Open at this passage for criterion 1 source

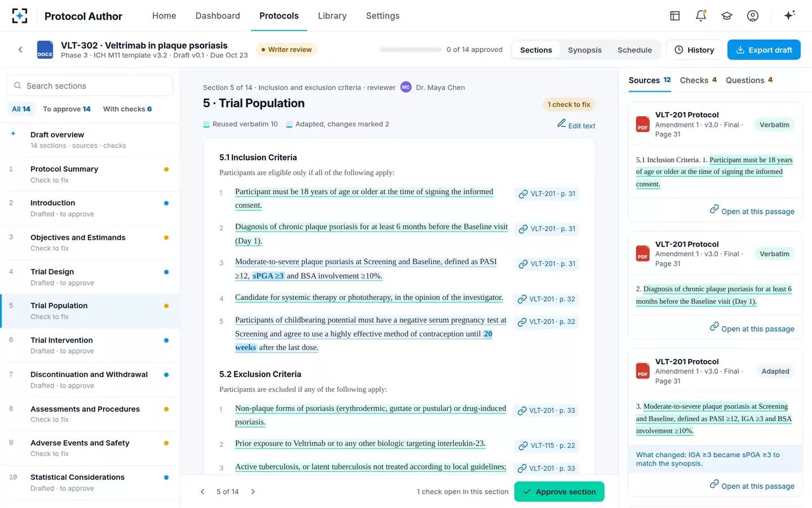pyautogui.click(x=752, y=211)
